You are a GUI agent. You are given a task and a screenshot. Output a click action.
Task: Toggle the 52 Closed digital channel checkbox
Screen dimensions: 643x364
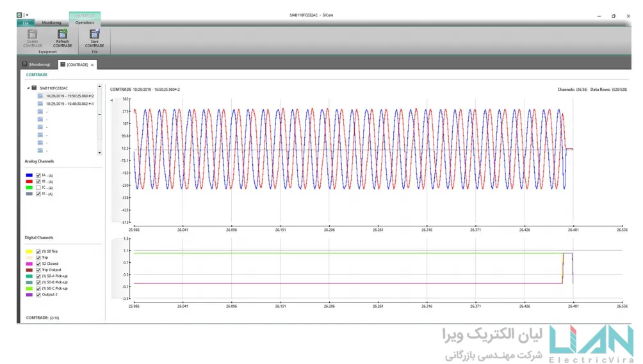38,264
